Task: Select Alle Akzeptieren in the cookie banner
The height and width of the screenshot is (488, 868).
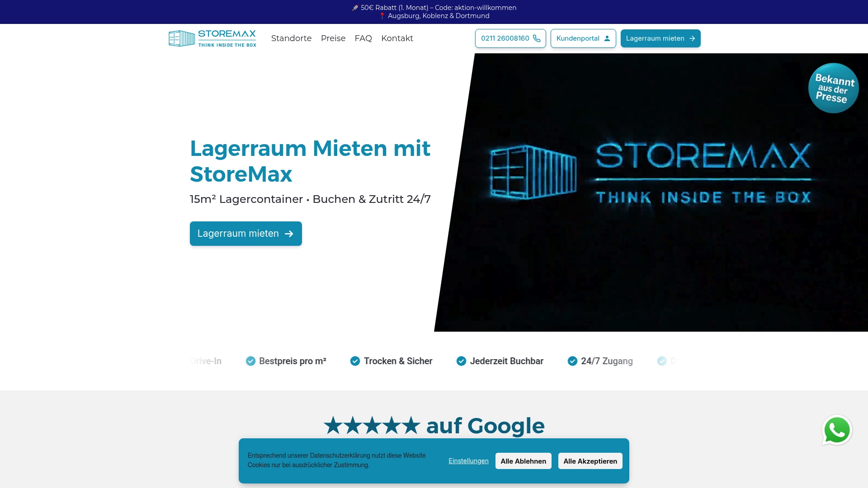Action: (590, 461)
